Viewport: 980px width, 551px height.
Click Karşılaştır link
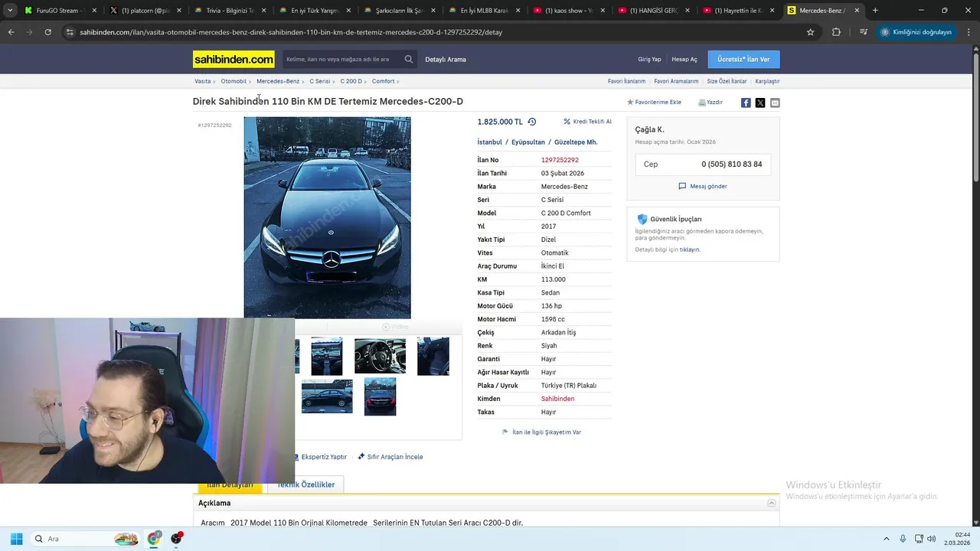(767, 81)
